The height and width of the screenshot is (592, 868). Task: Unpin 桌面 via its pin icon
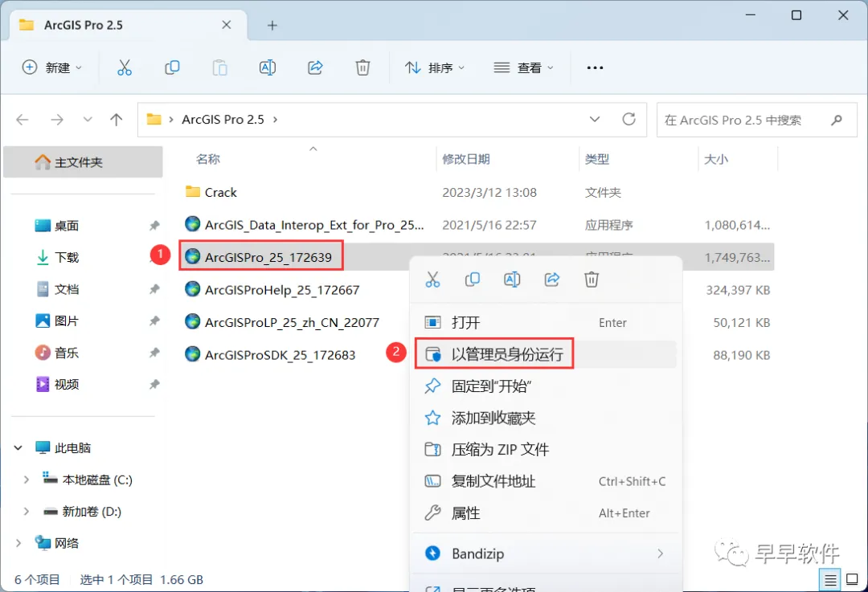tap(154, 225)
